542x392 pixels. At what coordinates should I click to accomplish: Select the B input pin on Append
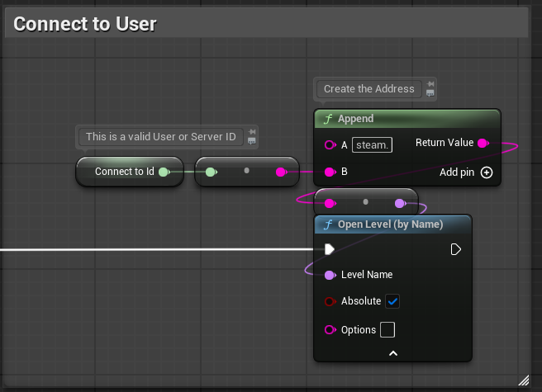330,172
